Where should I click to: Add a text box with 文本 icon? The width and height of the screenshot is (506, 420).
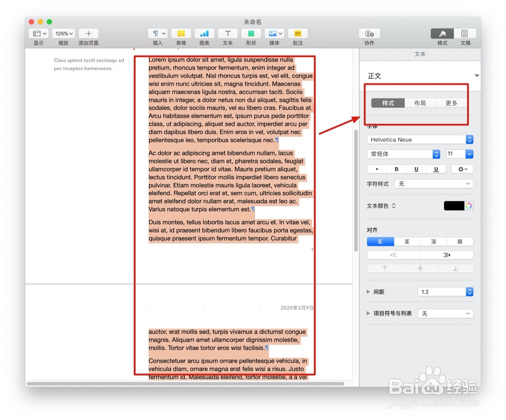pyautogui.click(x=228, y=33)
